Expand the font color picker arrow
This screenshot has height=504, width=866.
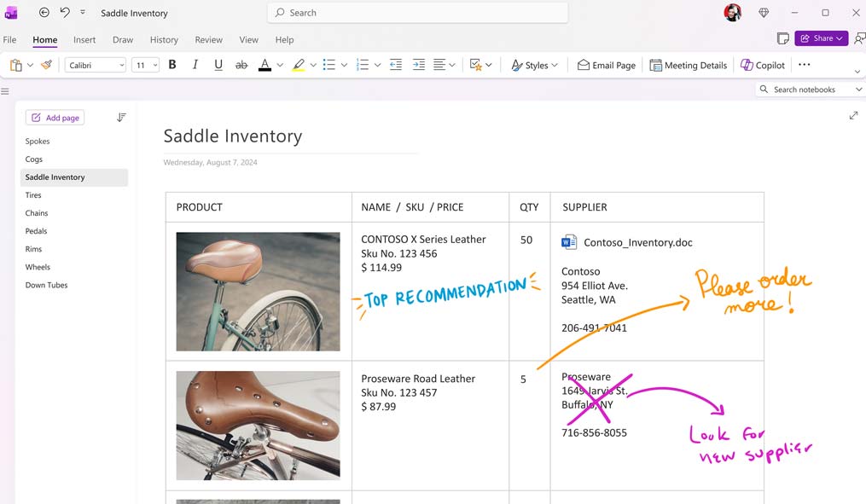pyautogui.click(x=280, y=65)
